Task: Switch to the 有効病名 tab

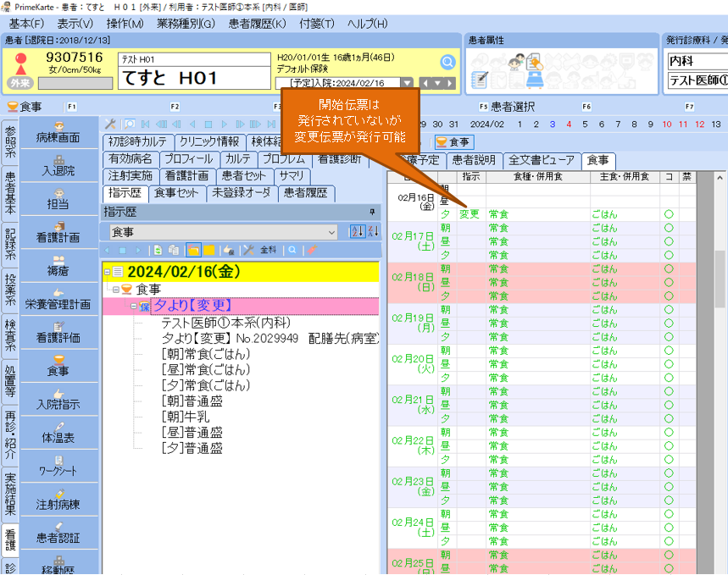Action: (130, 158)
